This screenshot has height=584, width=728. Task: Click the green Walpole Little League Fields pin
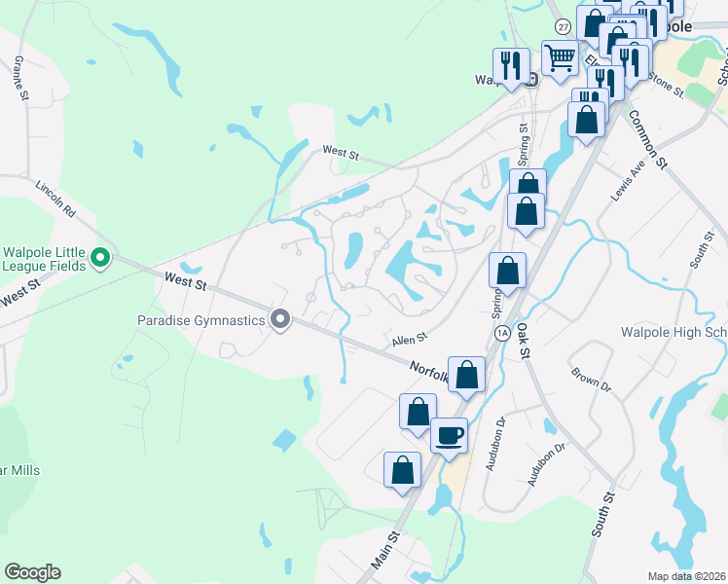(100, 258)
